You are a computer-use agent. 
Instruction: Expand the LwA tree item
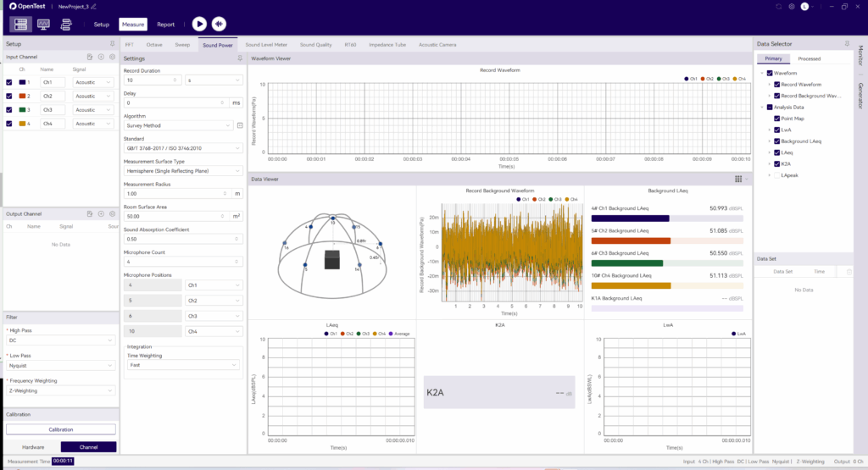769,130
